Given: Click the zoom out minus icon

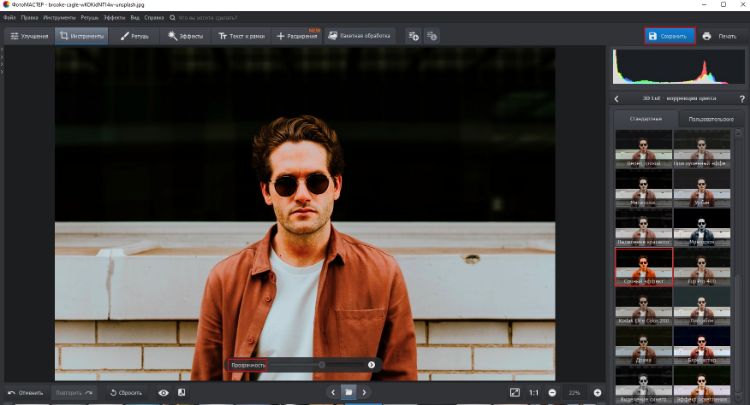Looking at the screenshot, I should pos(552,393).
